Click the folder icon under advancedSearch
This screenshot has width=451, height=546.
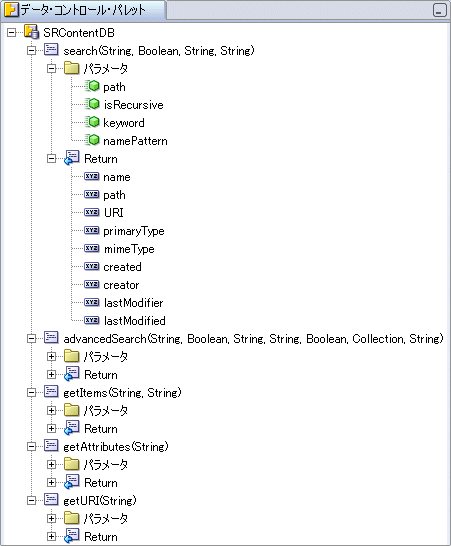coord(71,356)
